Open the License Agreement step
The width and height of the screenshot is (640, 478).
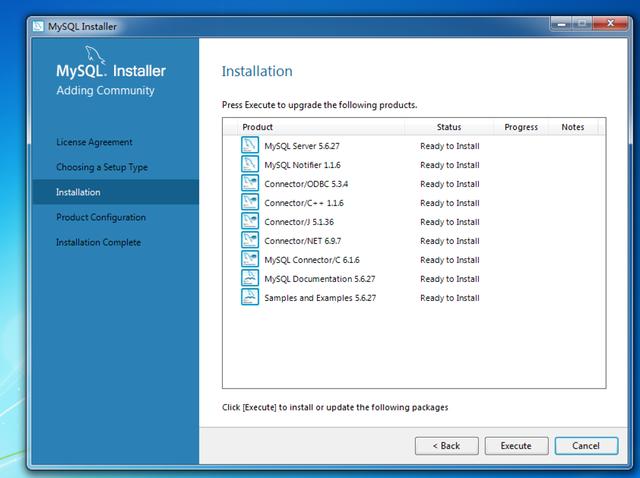click(94, 142)
